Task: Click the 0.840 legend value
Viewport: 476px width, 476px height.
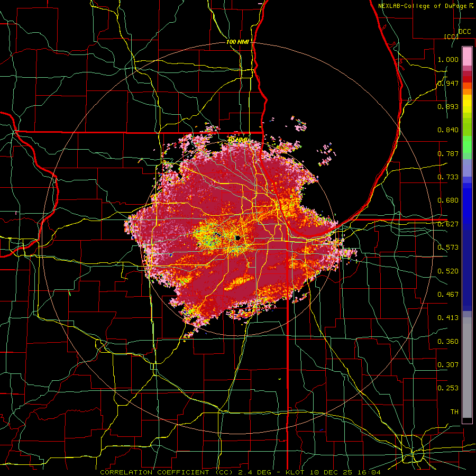Action: [448, 130]
